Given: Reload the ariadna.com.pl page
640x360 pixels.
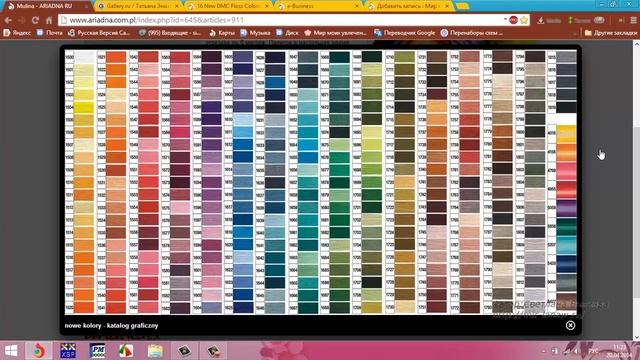Looking at the screenshot, I should pos(35,20).
